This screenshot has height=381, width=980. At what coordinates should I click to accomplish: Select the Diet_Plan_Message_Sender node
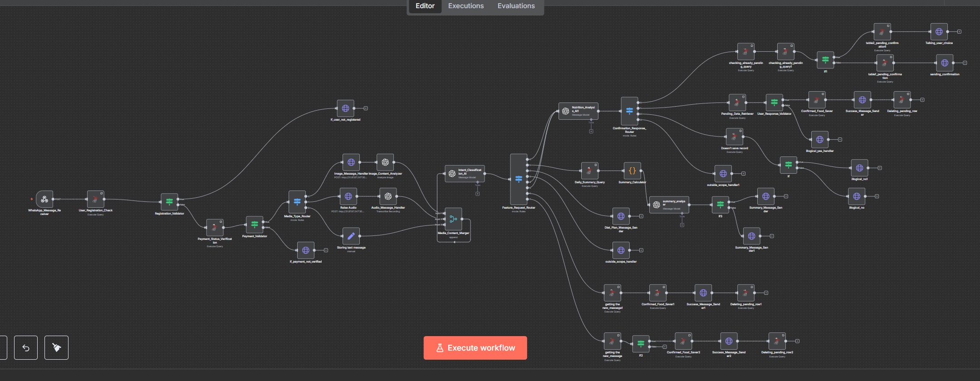(621, 216)
